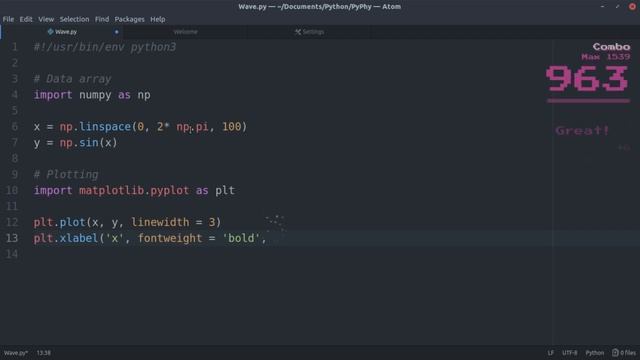Viewport: 640px width, 360px height.
Task: Click 'linspace' on line 6
Action: click(x=105, y=127)
